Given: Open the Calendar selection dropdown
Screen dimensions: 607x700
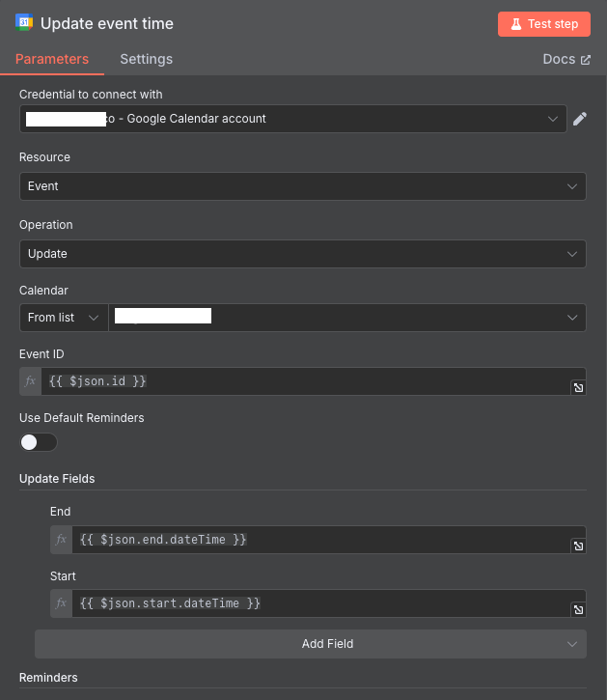Looking at the screenshot, I should [347, 318].
